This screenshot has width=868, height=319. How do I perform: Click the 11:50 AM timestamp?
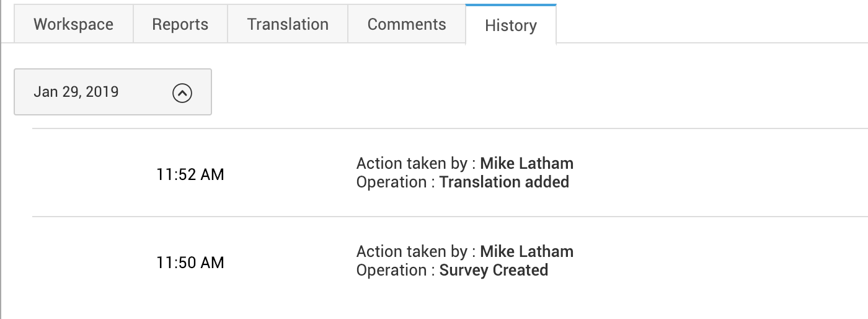tap(190, 263)
